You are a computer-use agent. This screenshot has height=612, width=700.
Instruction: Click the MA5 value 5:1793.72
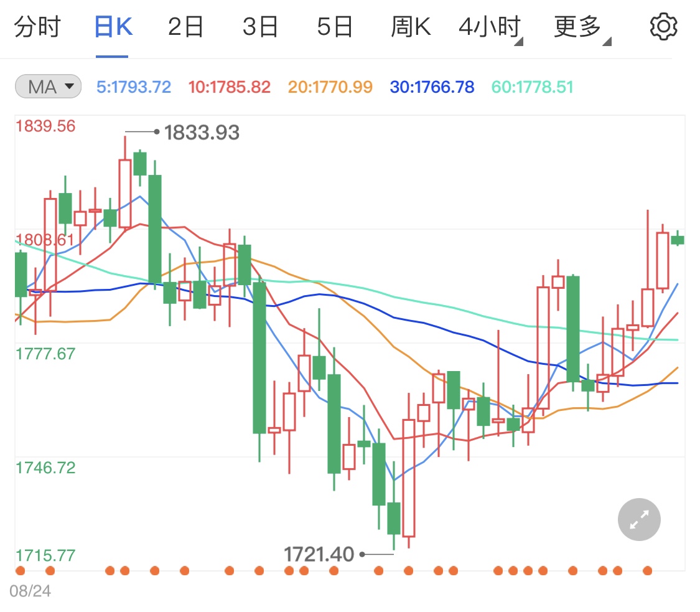point(134,87)
